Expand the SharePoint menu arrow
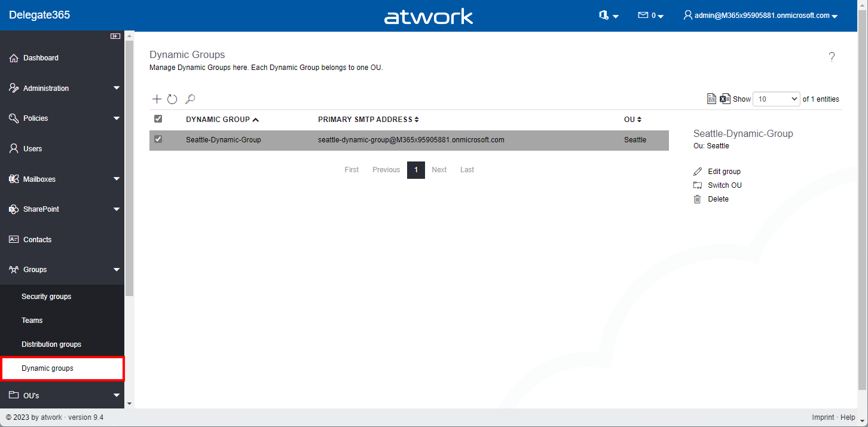 click(117, 209)
